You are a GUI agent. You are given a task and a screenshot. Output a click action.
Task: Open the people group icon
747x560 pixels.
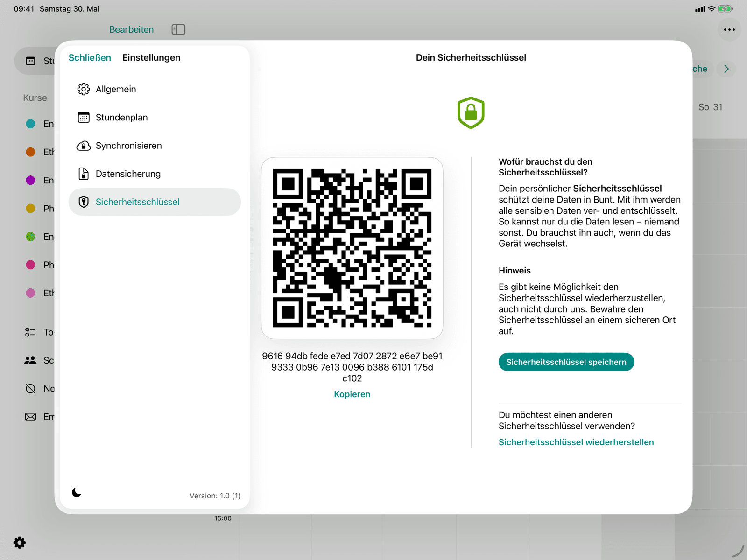[30, 360]
